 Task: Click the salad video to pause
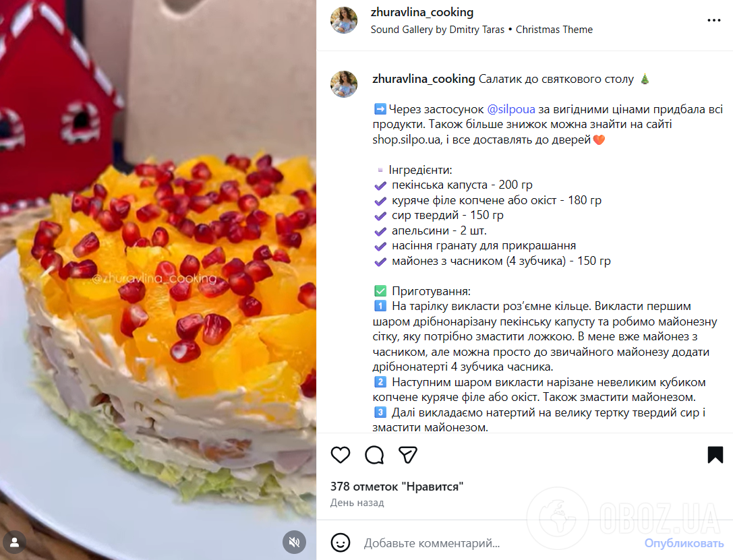tap(158, 280)
